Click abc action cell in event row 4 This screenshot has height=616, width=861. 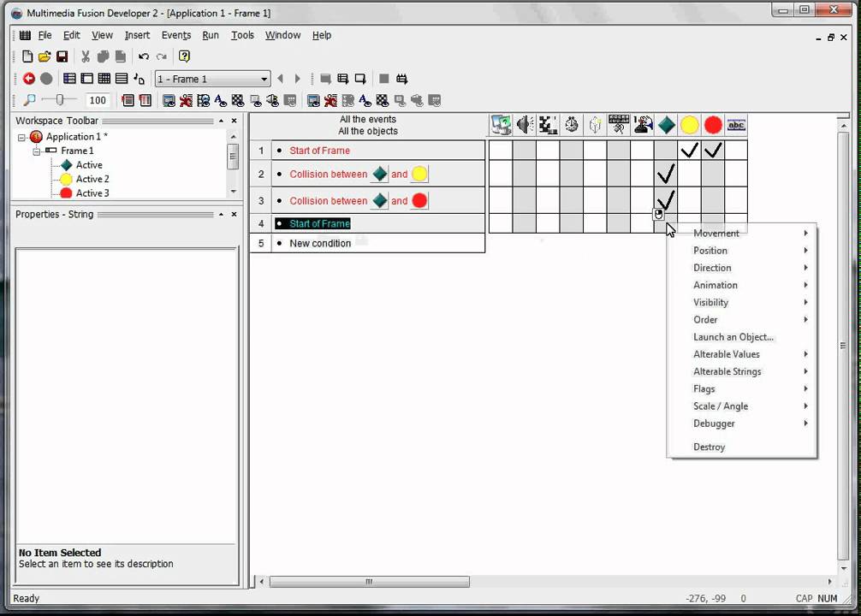tap(736, 223)
